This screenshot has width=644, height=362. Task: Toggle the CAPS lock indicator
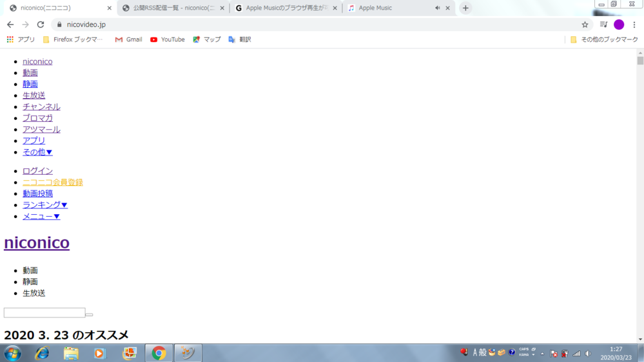click(523, 349)
